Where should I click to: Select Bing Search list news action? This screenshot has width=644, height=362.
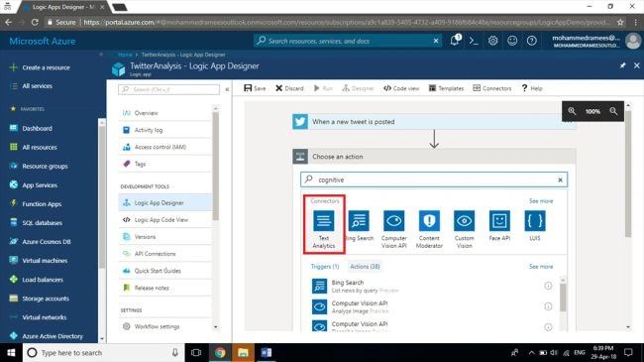click(x=433, y=286)
